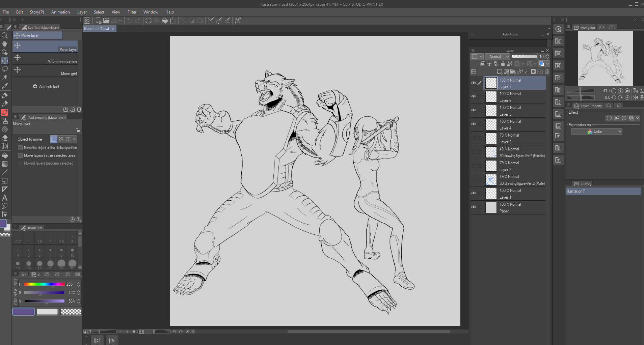Open the Object to move dropdown arrow
The height and width of the screenshot is (345, 644).
[75, 139]
